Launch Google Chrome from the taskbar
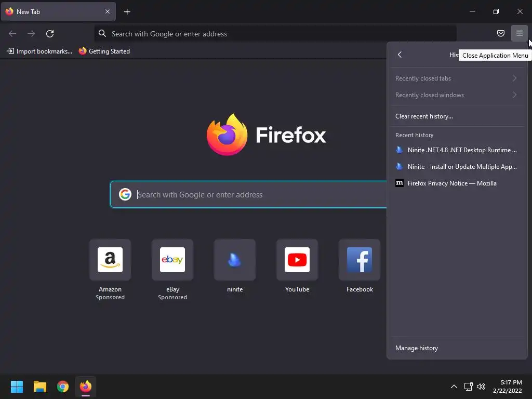Image resolution: width=532 pixels, height=399 pixels. click(x=63, y=387)
